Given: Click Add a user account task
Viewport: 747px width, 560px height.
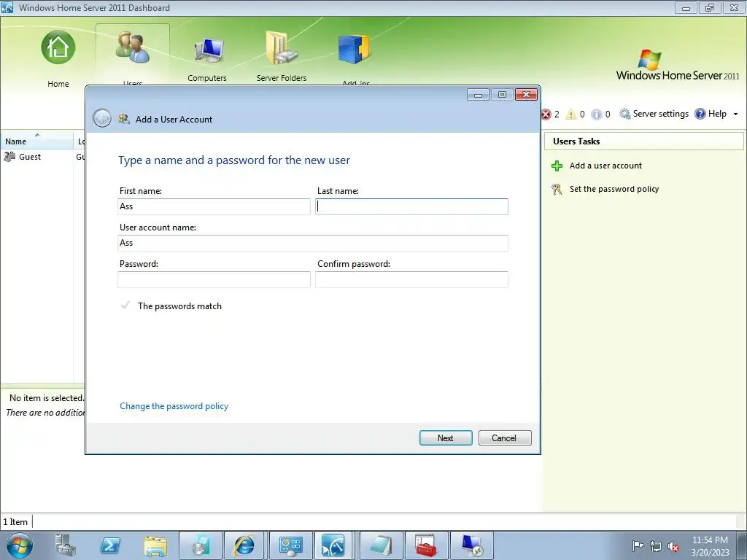Looking at the screenshot, I should pyautogui.click(x=605, y=166).
